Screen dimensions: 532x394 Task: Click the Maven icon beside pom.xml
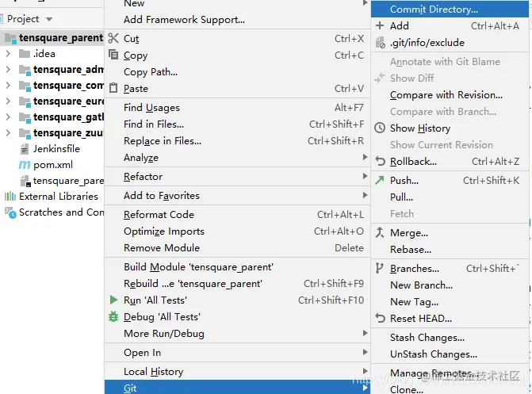(x=24, y=165)
